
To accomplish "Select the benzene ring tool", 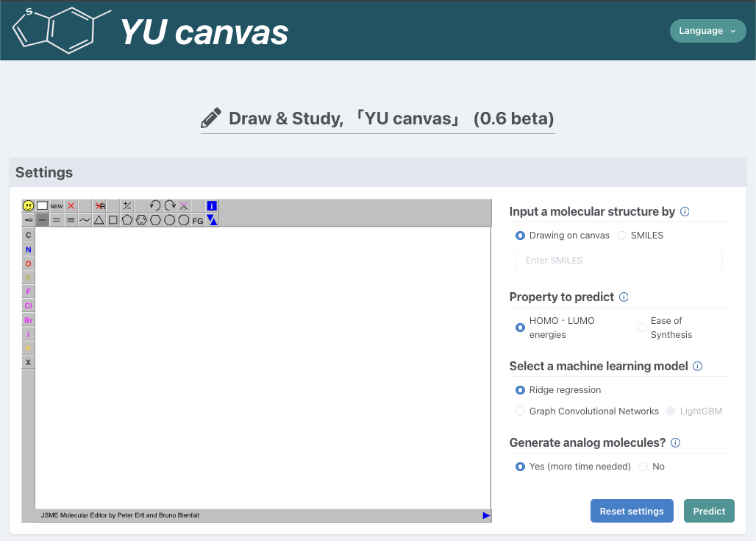I will tap(142, 220).
